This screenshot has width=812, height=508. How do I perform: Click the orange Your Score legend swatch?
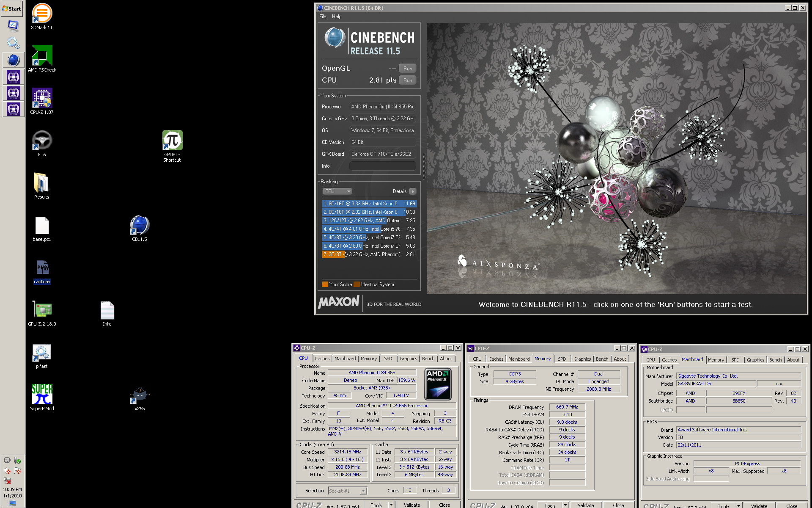coord(325,284)
